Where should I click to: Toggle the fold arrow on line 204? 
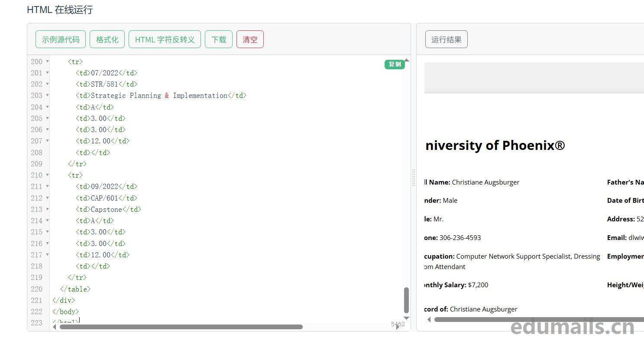47,107
